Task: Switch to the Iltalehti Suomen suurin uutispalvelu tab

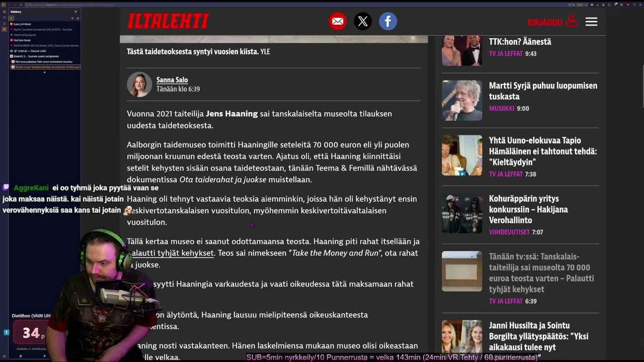Action: (x=44, y=56)
